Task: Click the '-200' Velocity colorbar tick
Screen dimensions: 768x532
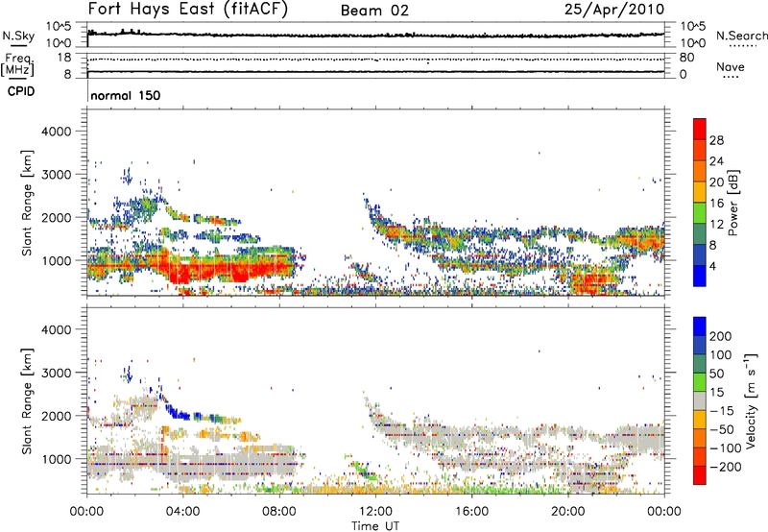Action: (x=726, y=467)
